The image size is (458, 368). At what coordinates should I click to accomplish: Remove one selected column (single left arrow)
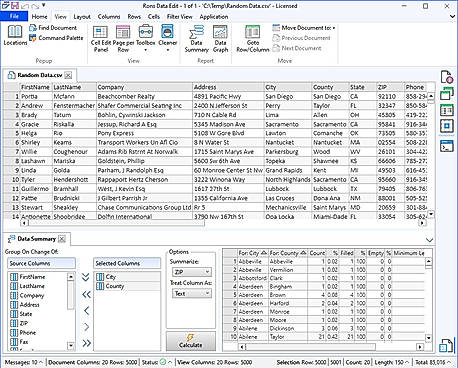pyautogui.click(x=86, y=311)
